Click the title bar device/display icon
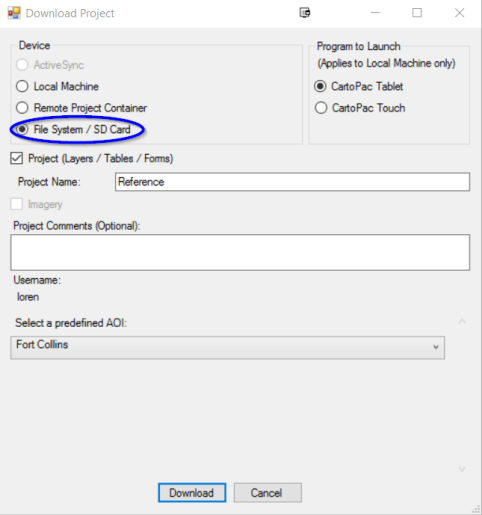This screenshot has height=515, width=482. [305, 13]
